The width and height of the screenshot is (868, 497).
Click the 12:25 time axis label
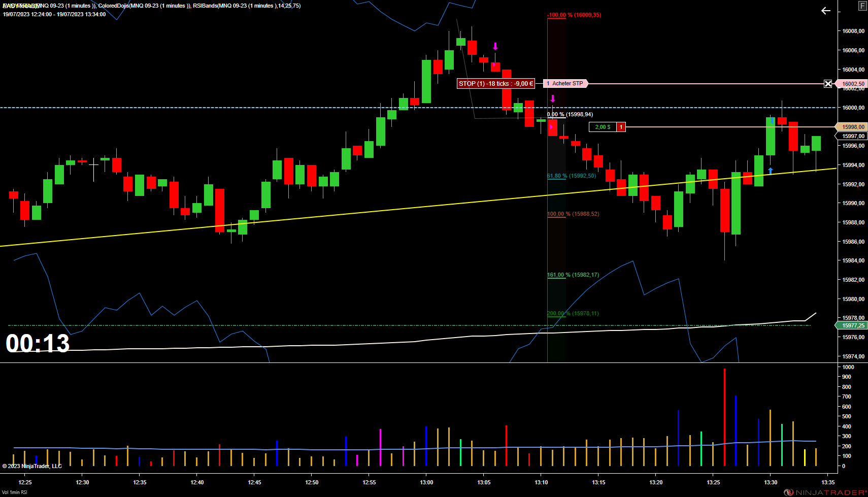pos(25,482)
